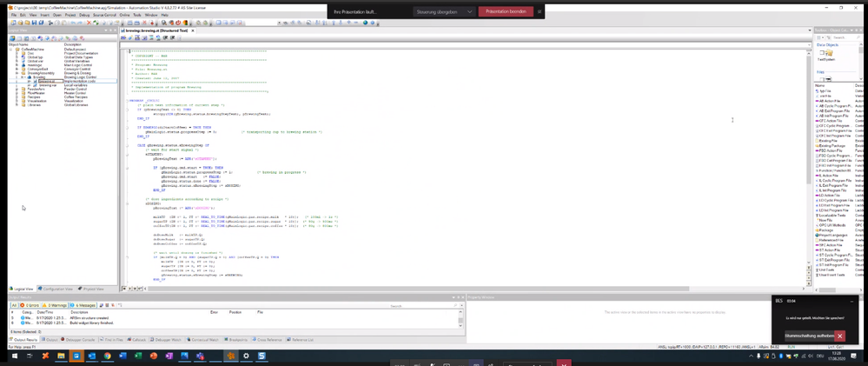The width and height of the screenshot is (868, 366).
Task: Click the Output Results search field
Action: pos(423,306)
